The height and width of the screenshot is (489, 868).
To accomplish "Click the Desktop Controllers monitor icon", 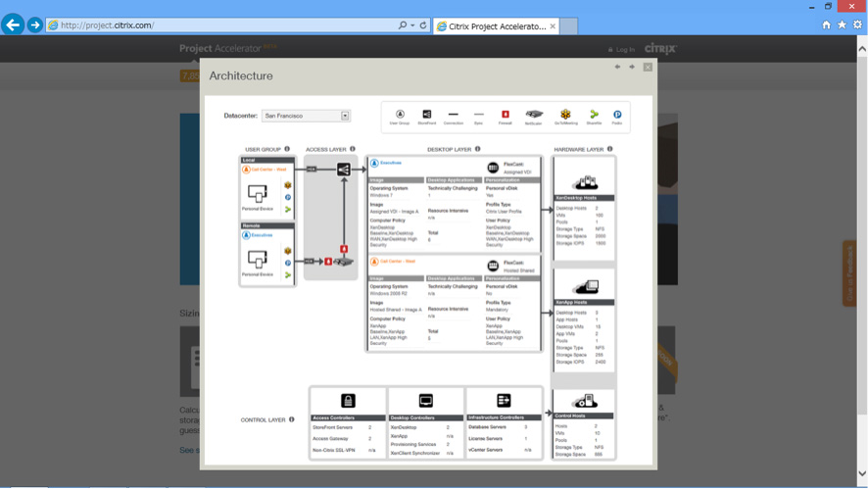I will (426, 401).
